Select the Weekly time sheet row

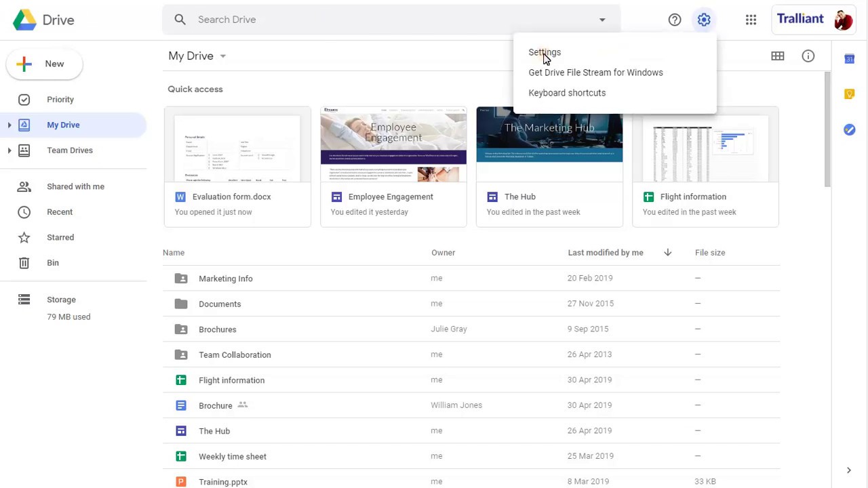pos(471,456)
